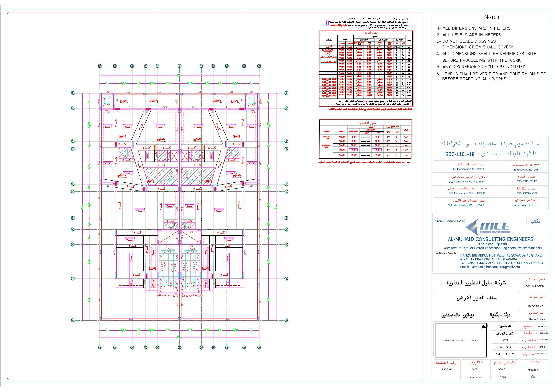Click the Notes heading
The height and width of the screenshot is (392, 555).
(492, 17)
